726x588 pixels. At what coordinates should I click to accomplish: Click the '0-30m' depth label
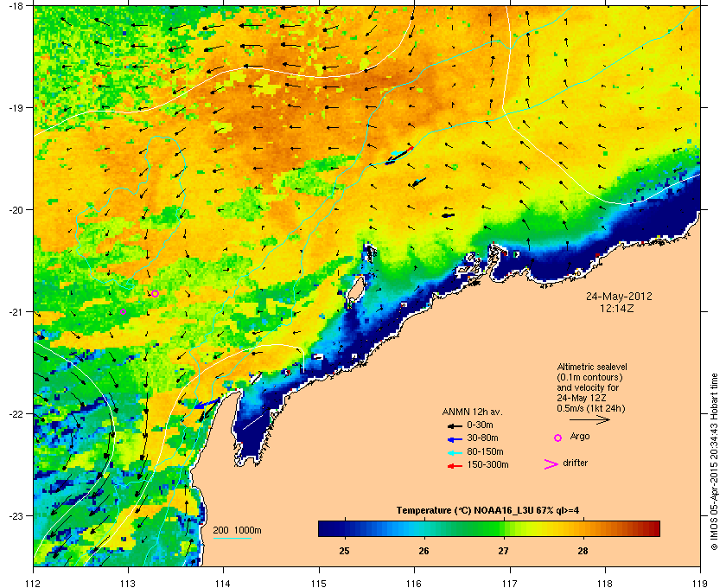point(481,425)
